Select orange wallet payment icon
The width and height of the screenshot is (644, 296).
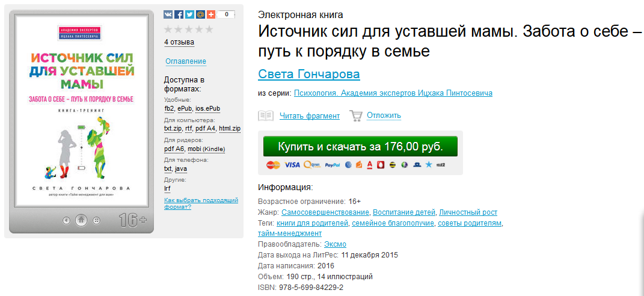358,165
